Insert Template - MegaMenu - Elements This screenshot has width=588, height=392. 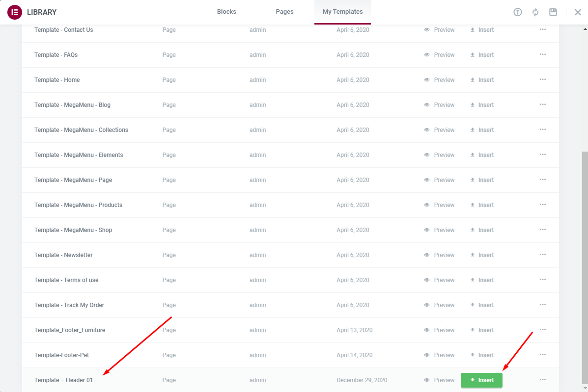pos(482,155)
